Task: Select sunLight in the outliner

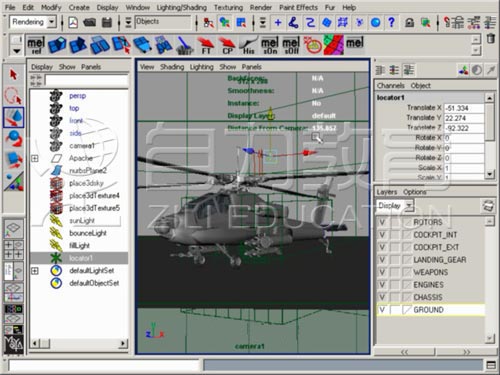Action: (82, 221)
